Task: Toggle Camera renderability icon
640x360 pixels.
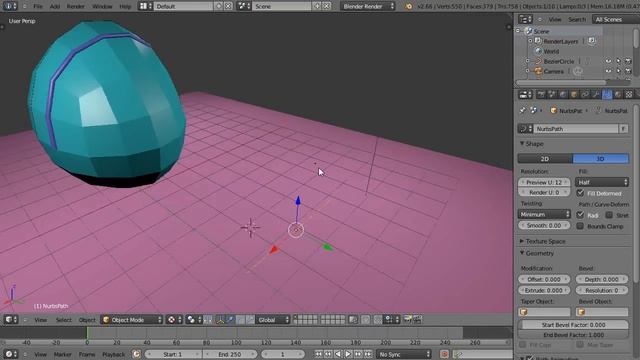Action: click(628, 71)
